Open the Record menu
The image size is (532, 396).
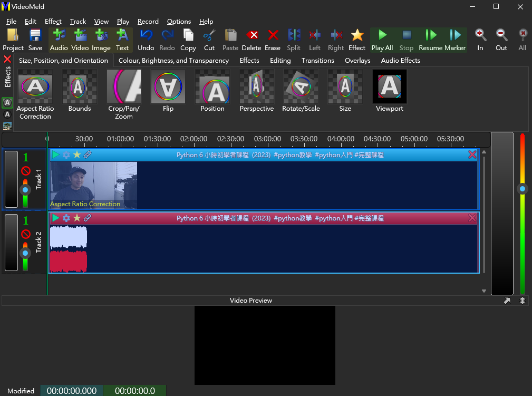(148, 22)
